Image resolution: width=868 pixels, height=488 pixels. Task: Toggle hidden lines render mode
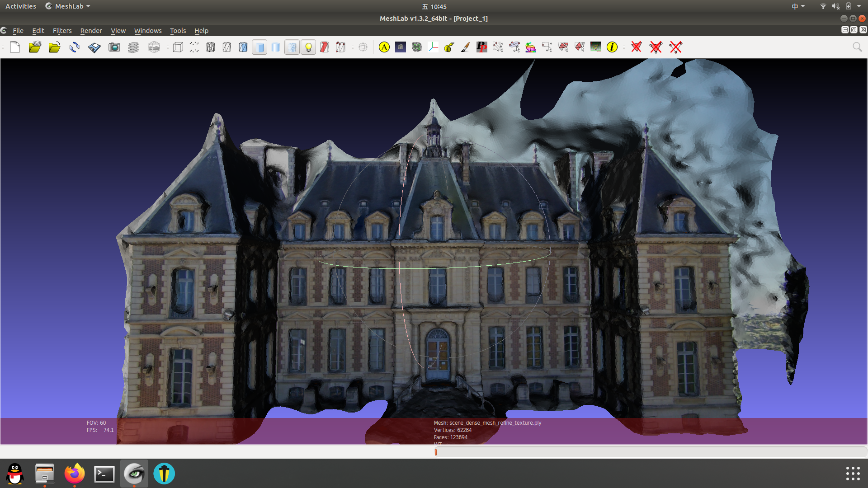point(227,47)
